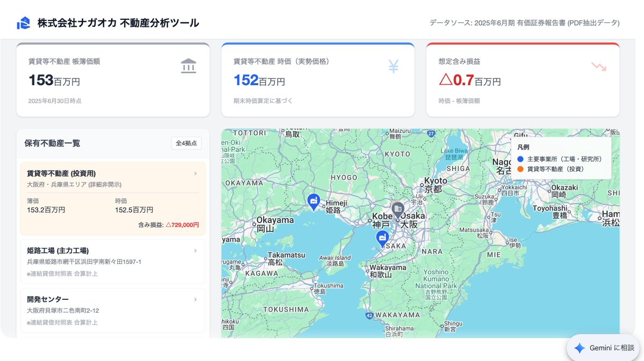Select the blue factory marker near Himeji
644x361 pixels.
(x=314, y=201)
